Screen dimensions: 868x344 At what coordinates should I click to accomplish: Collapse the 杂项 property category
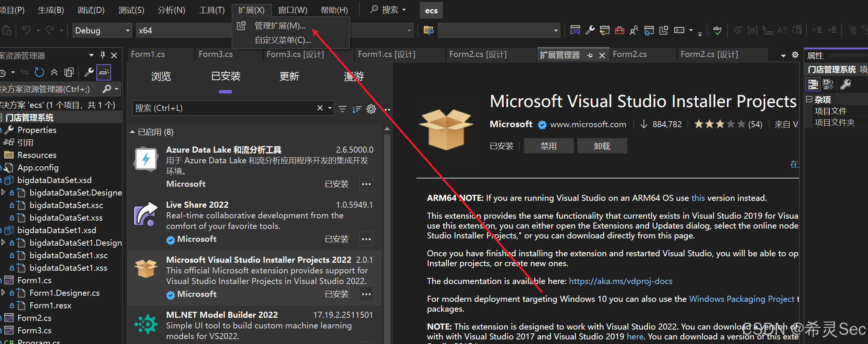click(809, 99)
